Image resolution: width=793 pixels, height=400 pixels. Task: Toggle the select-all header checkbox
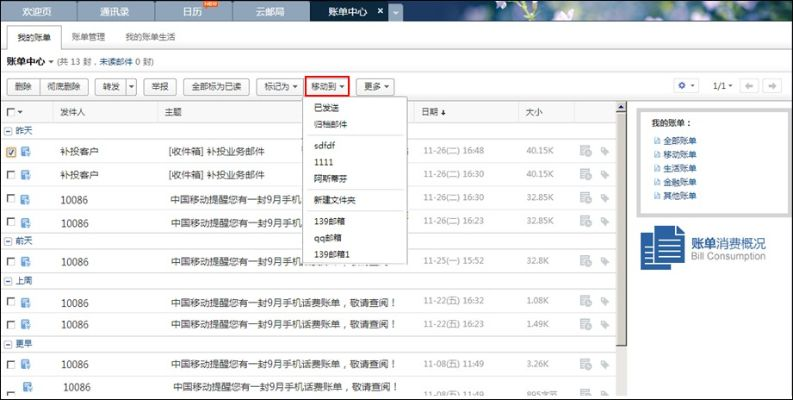pyautogui.click(x=11, y=112)
